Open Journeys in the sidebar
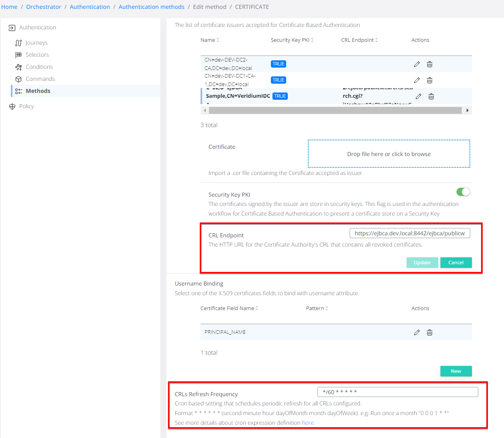The width and height of the screenshot is (504, 438). point(36,43)
